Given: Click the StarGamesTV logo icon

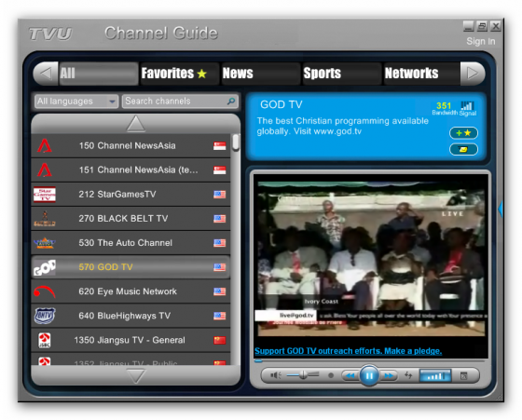Looking at the screenshot, I should pyautogui.click(x=45, y=195).
